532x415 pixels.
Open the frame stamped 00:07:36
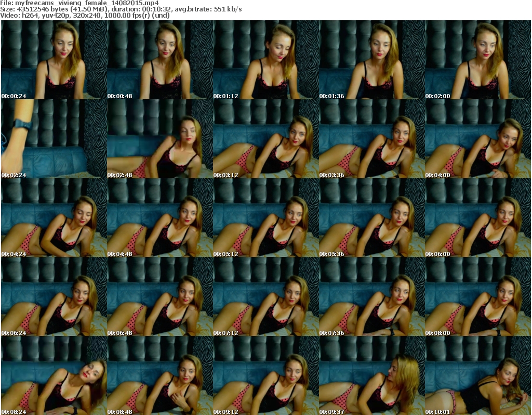(x=372, y=297)
